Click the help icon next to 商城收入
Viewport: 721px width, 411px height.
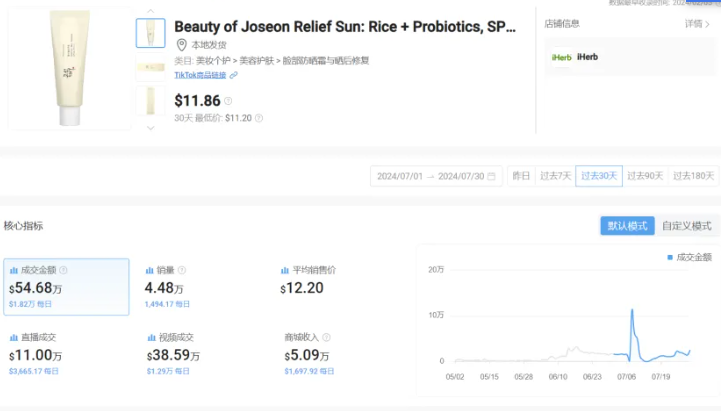click(x=326, y=338)
